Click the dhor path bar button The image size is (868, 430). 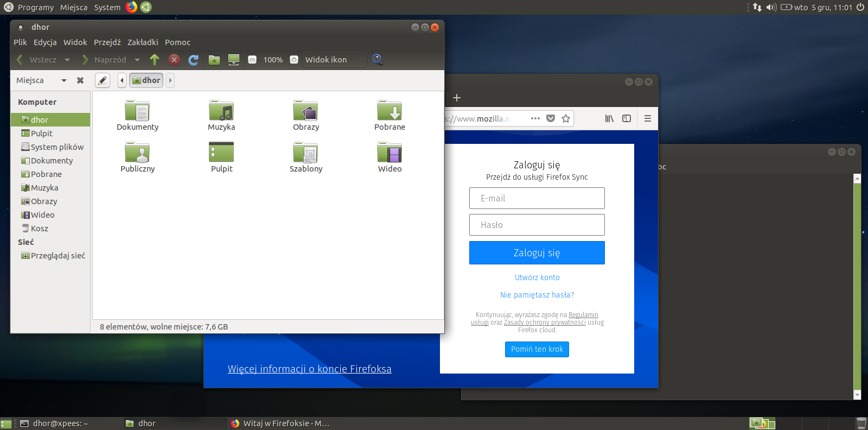tap(146, 80)
